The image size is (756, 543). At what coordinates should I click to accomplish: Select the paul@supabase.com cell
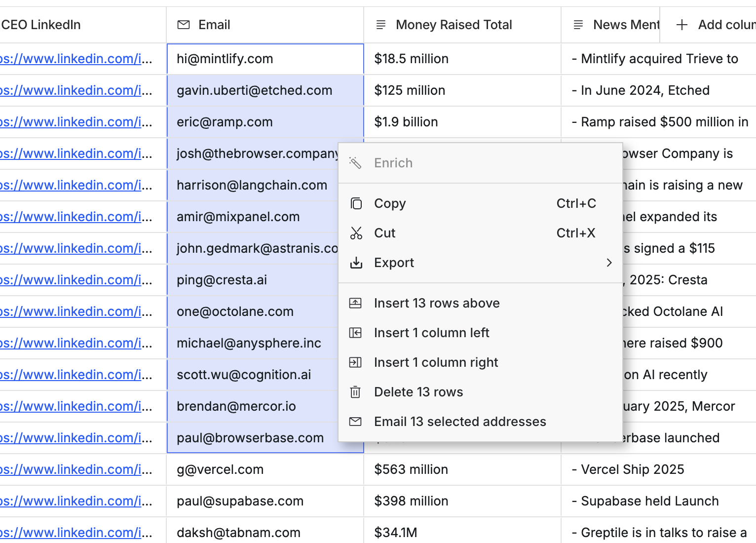tap(265, 501)
